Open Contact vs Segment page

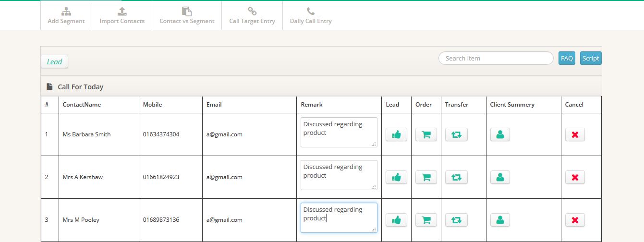click(187, 16)
